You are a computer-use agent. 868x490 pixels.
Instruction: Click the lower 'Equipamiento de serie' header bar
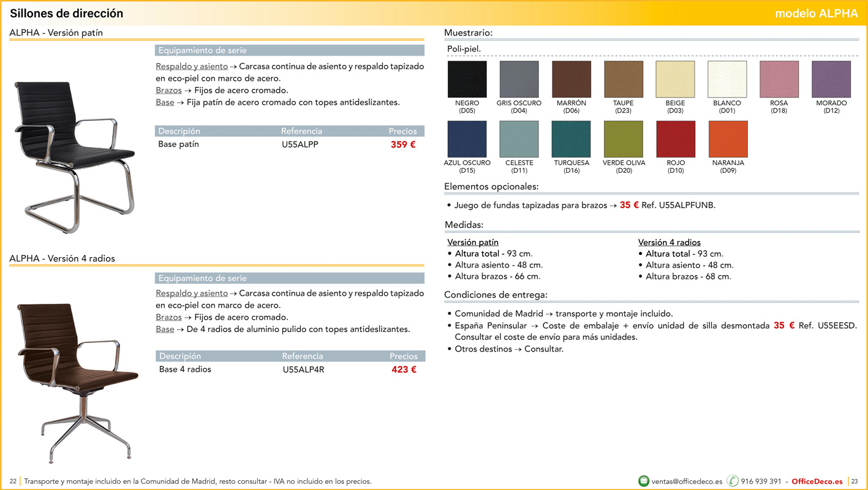pos(290,278)
